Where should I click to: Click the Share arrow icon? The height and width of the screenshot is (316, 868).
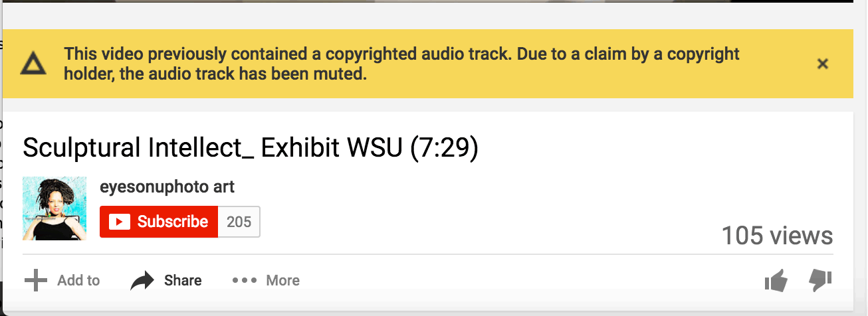click(x=142, y=281)
